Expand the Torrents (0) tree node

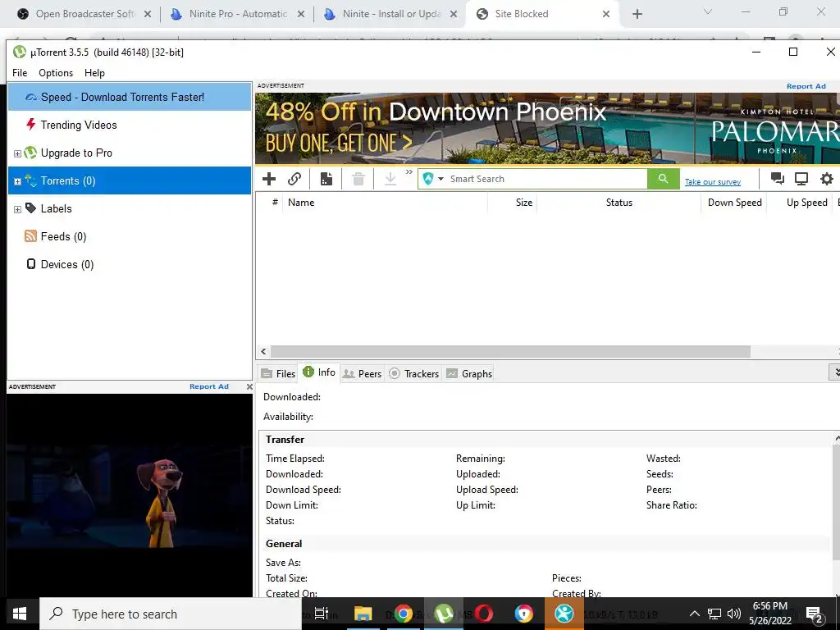[x=17, y=181]
